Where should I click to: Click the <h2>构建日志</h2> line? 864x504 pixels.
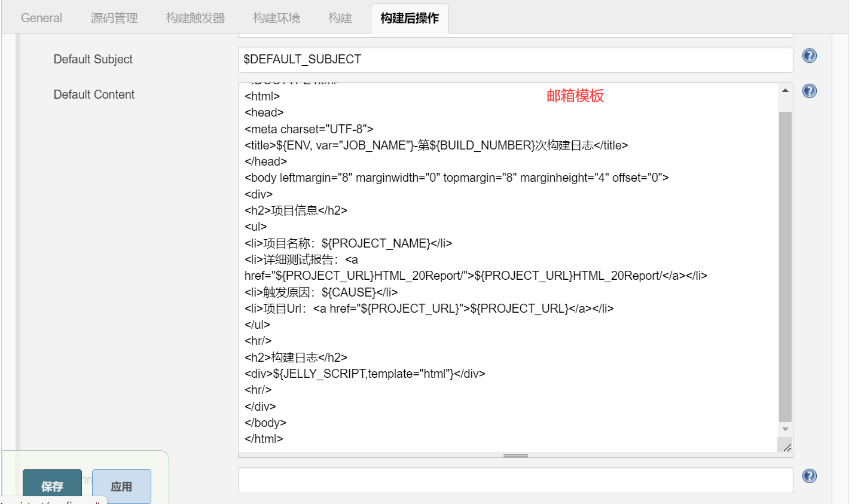coord(296,358)
